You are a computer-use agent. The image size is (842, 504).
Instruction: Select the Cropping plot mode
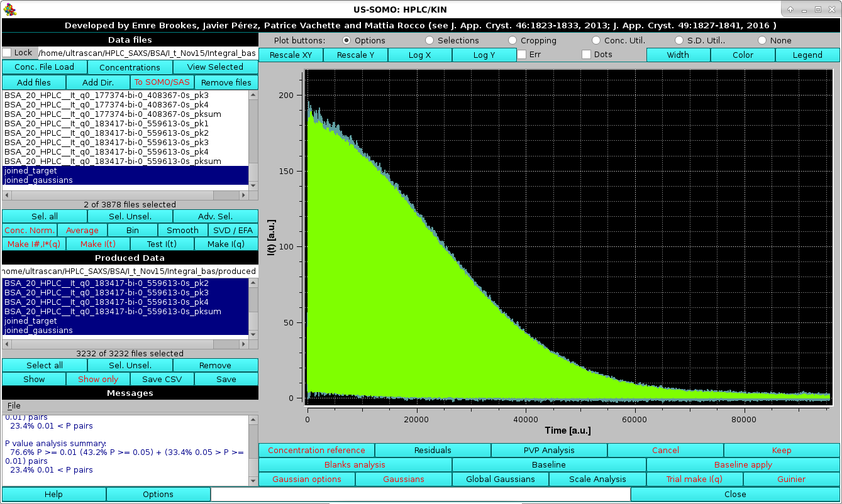[512, 40]
